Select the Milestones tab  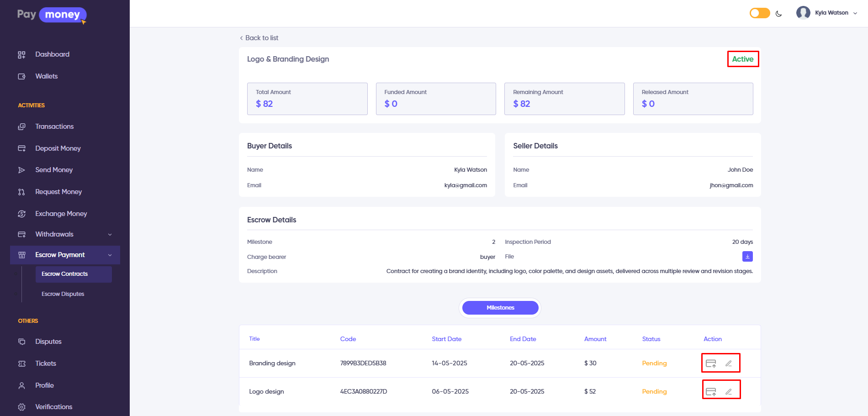coord(500,308)
